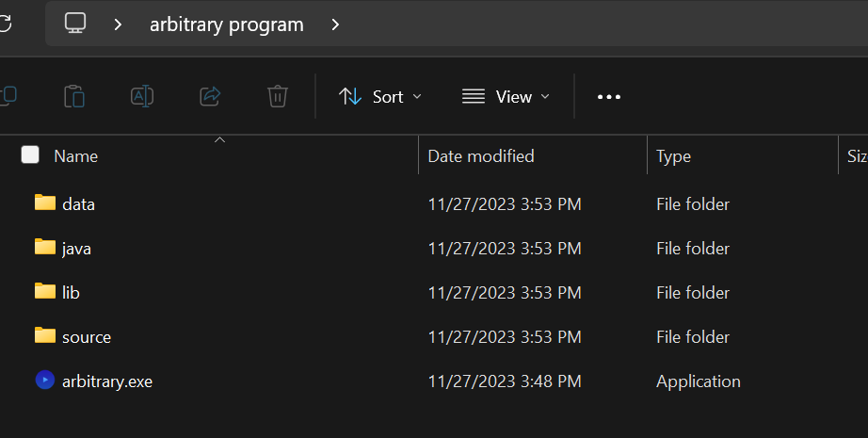Click the Delete trash can icon

click(278, 96)
